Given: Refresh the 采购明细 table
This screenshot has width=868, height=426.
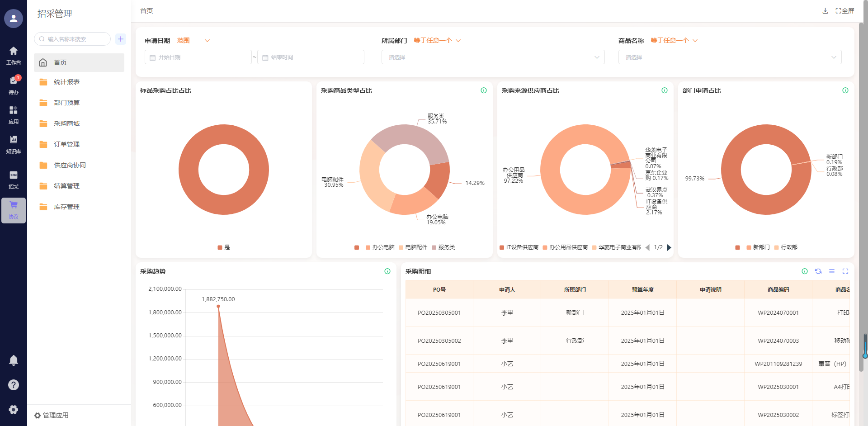Looking at the screenshot, I should click(x=818, y=271).
